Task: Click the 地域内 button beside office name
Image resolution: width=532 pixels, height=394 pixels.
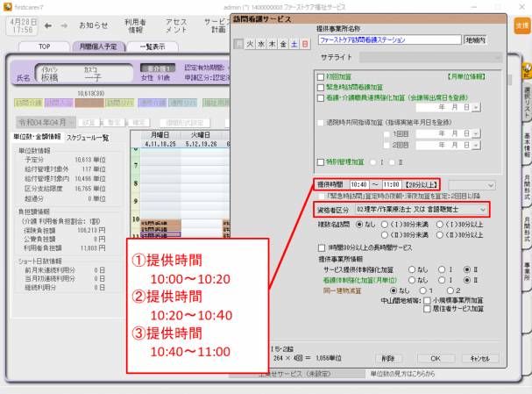Action: (476, 39)
